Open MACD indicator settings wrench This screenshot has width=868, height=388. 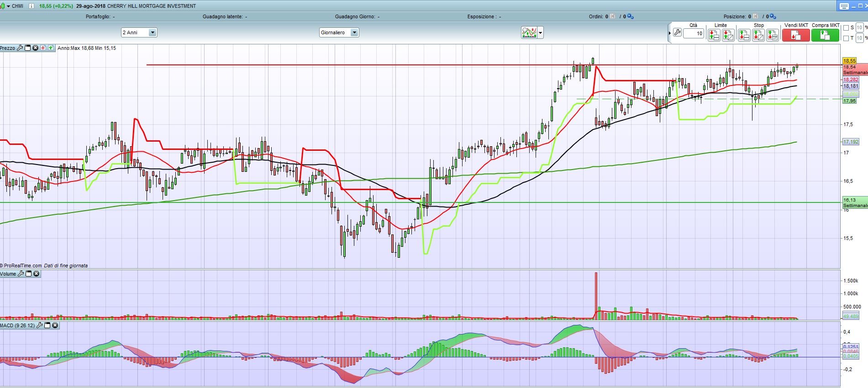(x=39, y=325)
